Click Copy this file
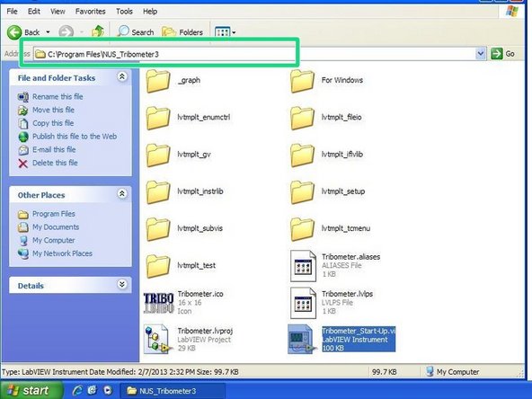The width and height of the screenshot is (532, 399). (53, 123)
